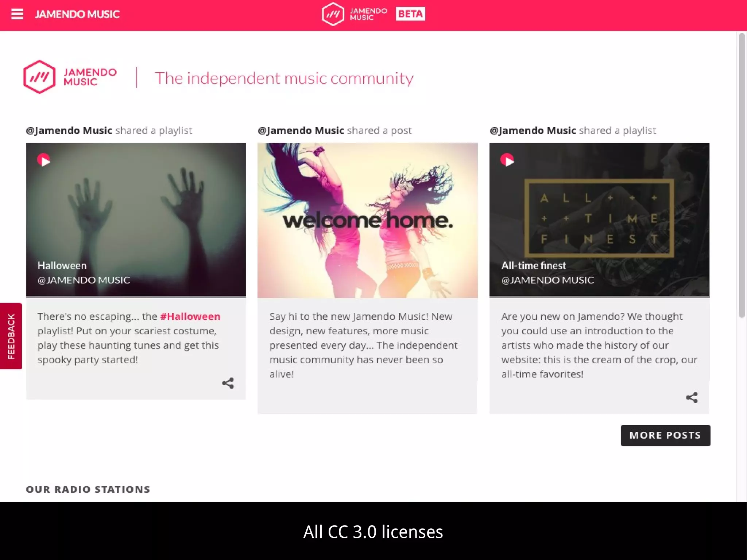Play the All-time finest playlist
Screen dimensions: 747x560
click(507, 160)
